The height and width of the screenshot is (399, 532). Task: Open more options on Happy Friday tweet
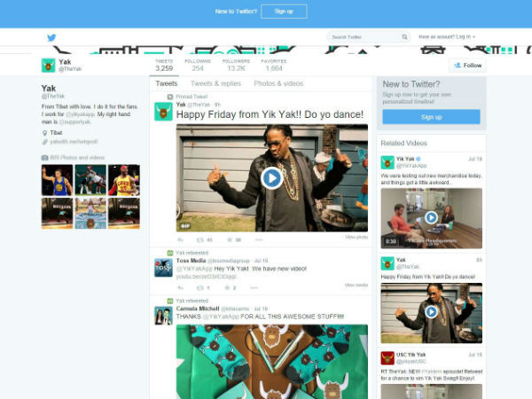click(259, 240)
